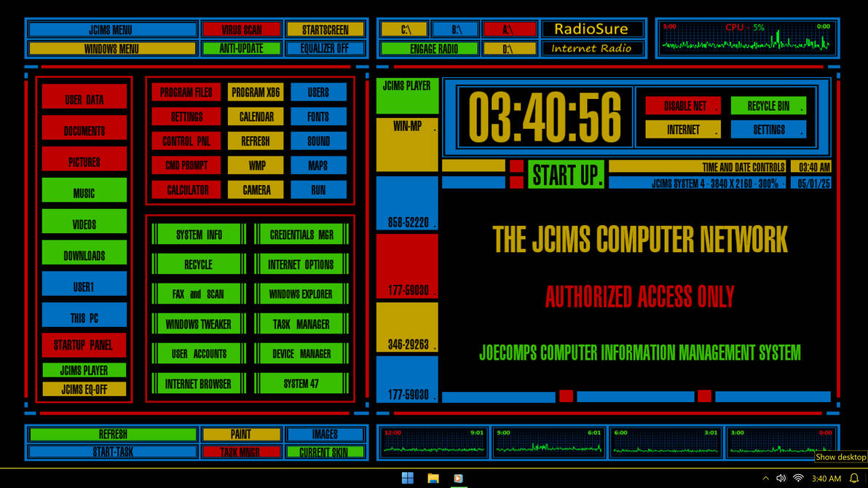Screen dimensions: 868x488
Task: Open CREDENTIALS MGR
Action: [301, 235]
